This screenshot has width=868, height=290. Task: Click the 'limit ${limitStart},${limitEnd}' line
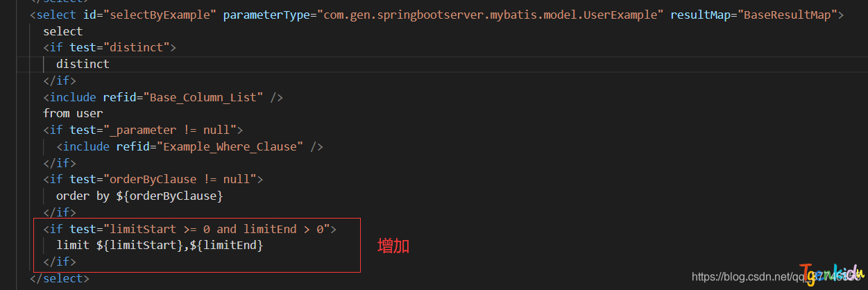pyautogui.click(x=160, y=246)
